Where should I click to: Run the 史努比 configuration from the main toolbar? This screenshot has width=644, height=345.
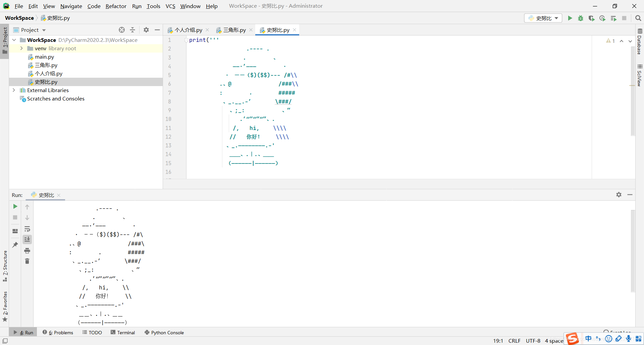tap(570, 18)
